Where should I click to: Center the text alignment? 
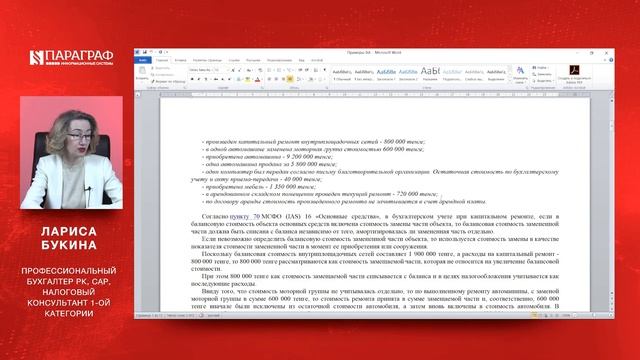pos(276,79)
